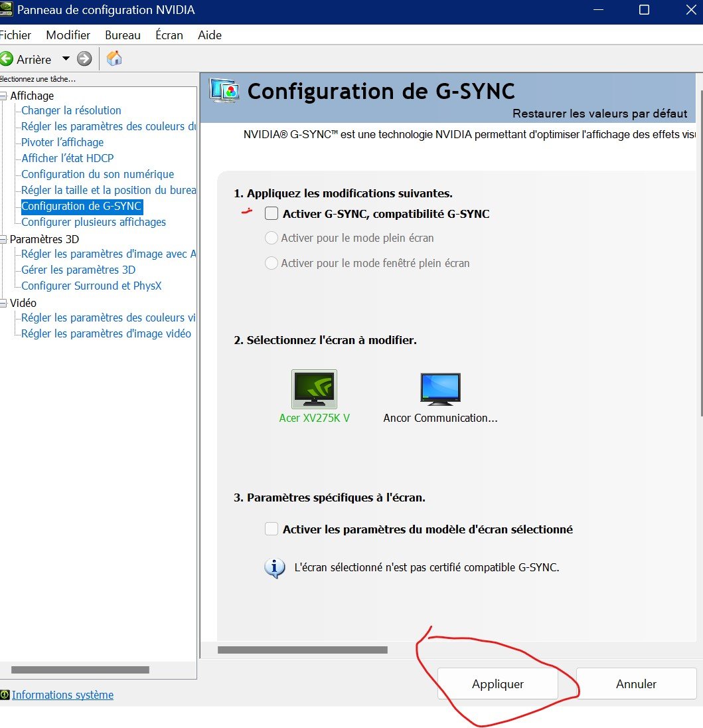Click the Annuler button
Screen dimensions: 703x728
point(636,684)
